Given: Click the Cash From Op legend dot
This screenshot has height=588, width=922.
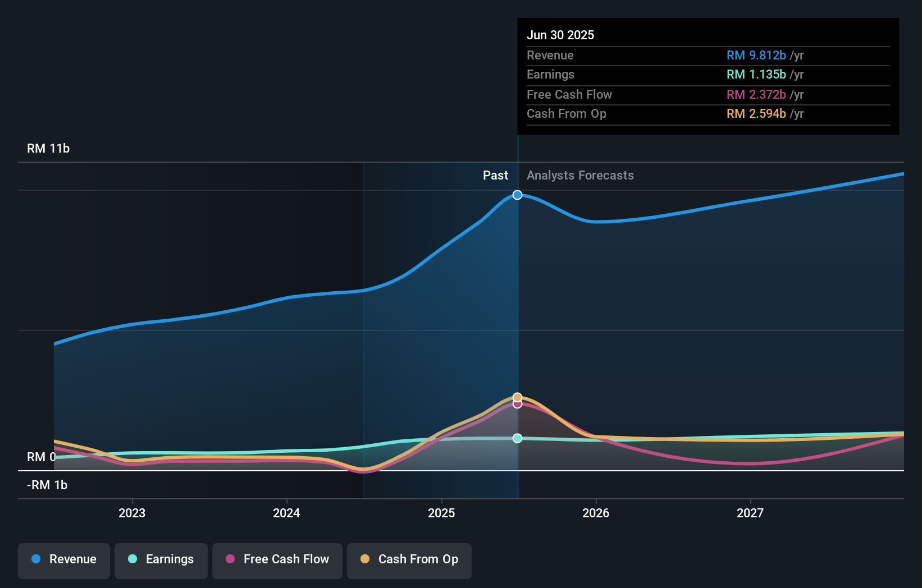Looking at the screenshot, I should coord(365,559).
